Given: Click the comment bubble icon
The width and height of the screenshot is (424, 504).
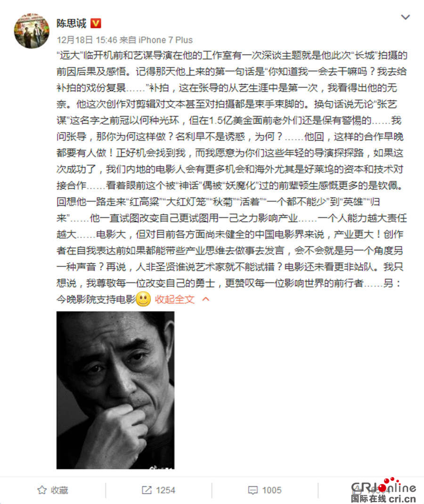Looking at the screenshot, I should coord(253,490).
